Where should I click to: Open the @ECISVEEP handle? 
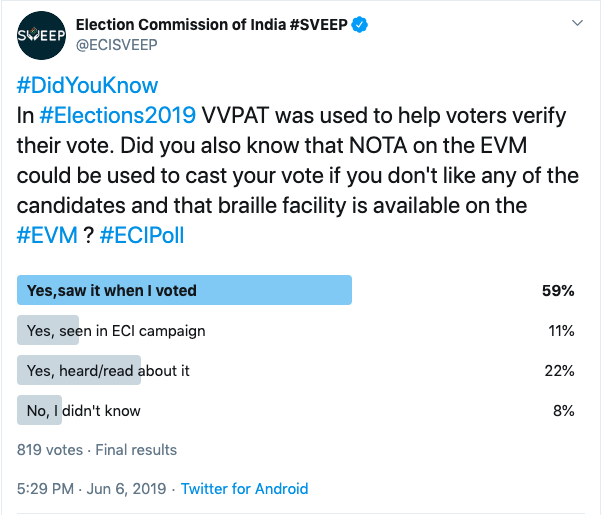[117, 45]
